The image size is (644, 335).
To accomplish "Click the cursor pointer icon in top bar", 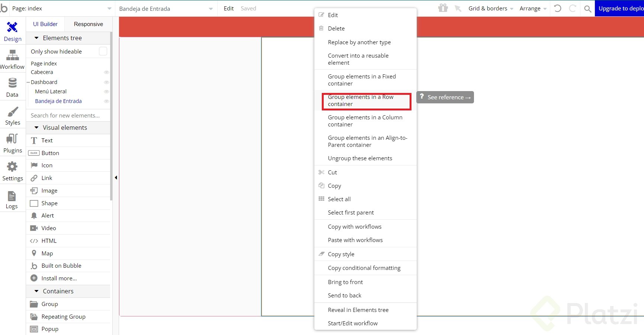I will click(x=458, y=8).
